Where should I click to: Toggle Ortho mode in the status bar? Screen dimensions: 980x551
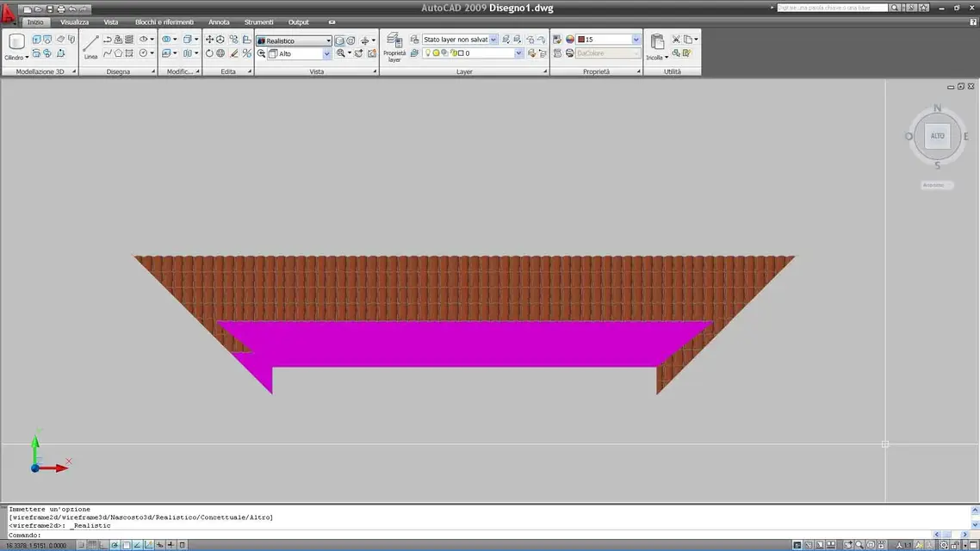click(103, 545)
